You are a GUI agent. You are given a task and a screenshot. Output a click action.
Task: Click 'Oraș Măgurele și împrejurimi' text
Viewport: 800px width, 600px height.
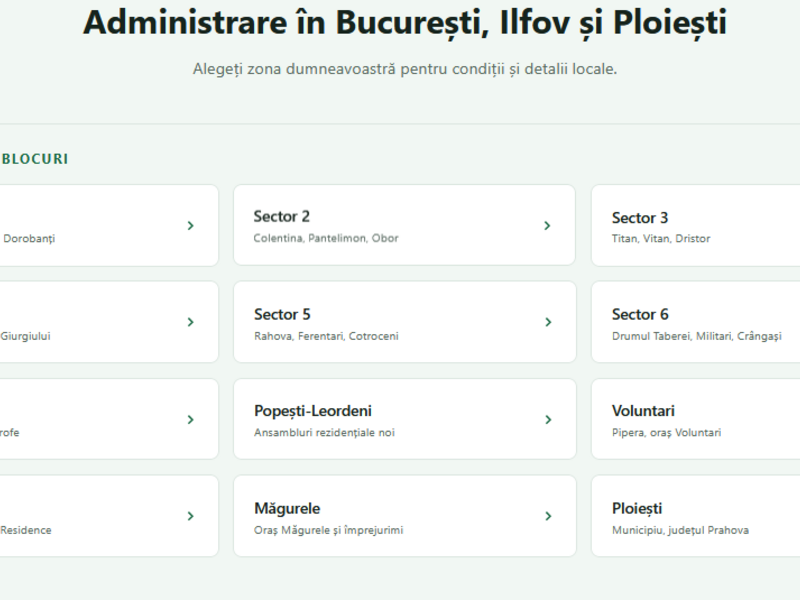tap(329, 530)
